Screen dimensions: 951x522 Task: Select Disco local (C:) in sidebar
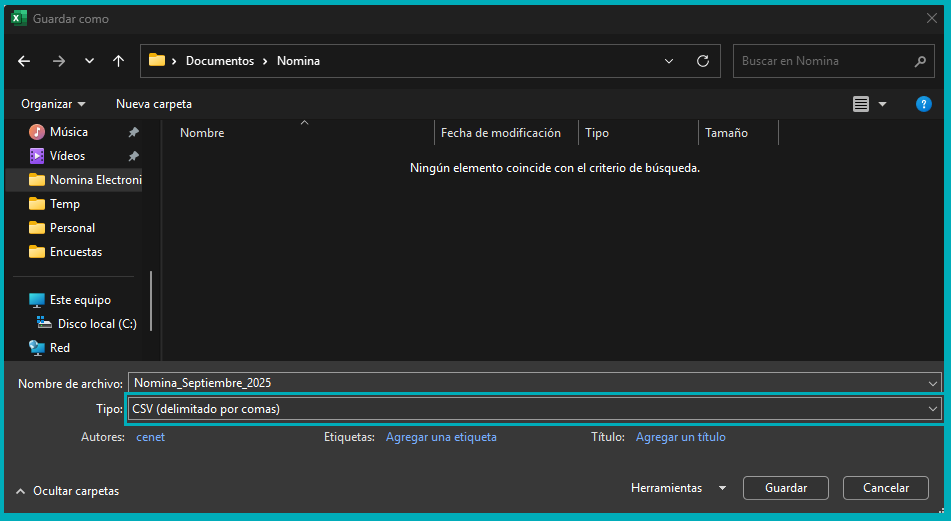[96, 324]
